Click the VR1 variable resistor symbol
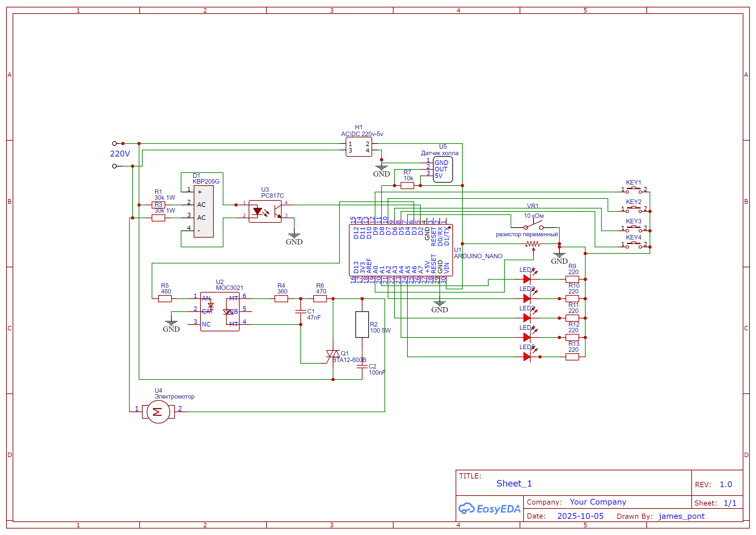The height and width of the screenshot is (535, 756). [533, 244]
